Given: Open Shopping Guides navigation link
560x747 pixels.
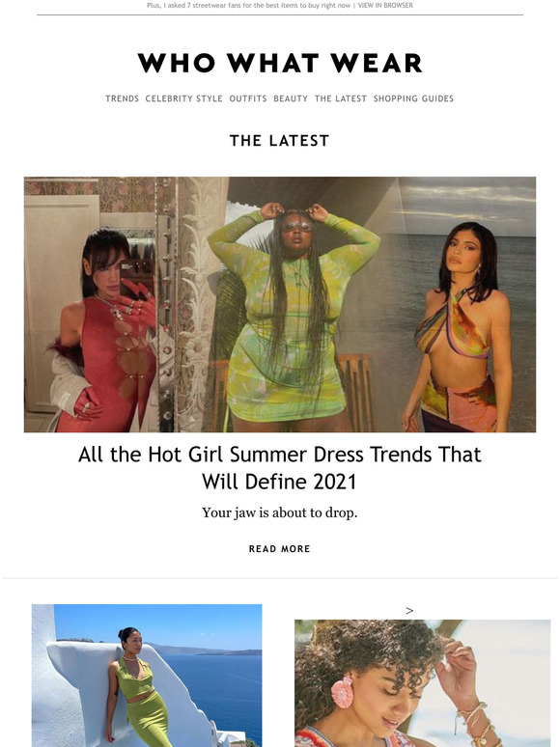Looking at the screenshot, I should tap(413, 98).
